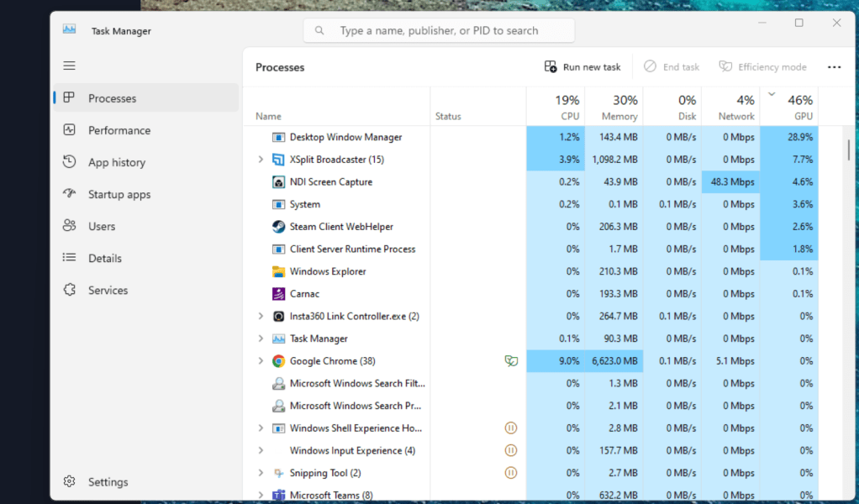859x504 pixels.
Task: Expand Windows Shell Experience Host group
Action: (x=261, y=428)
